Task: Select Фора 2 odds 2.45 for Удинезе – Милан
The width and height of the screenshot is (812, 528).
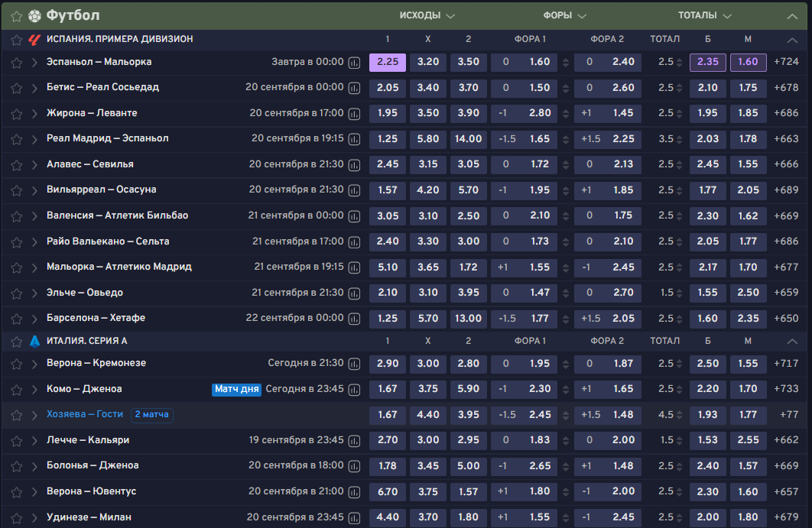Action: (607, 517)
